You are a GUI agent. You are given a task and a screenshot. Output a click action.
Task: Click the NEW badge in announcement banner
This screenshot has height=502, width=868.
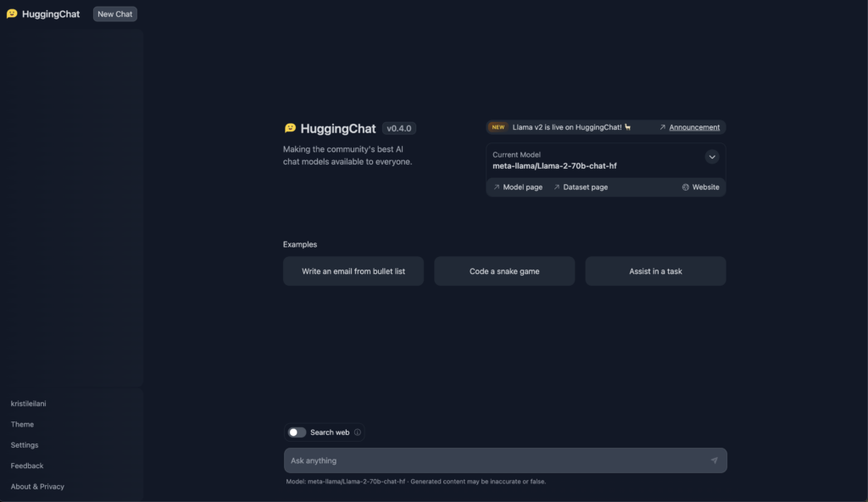point(498,127)
